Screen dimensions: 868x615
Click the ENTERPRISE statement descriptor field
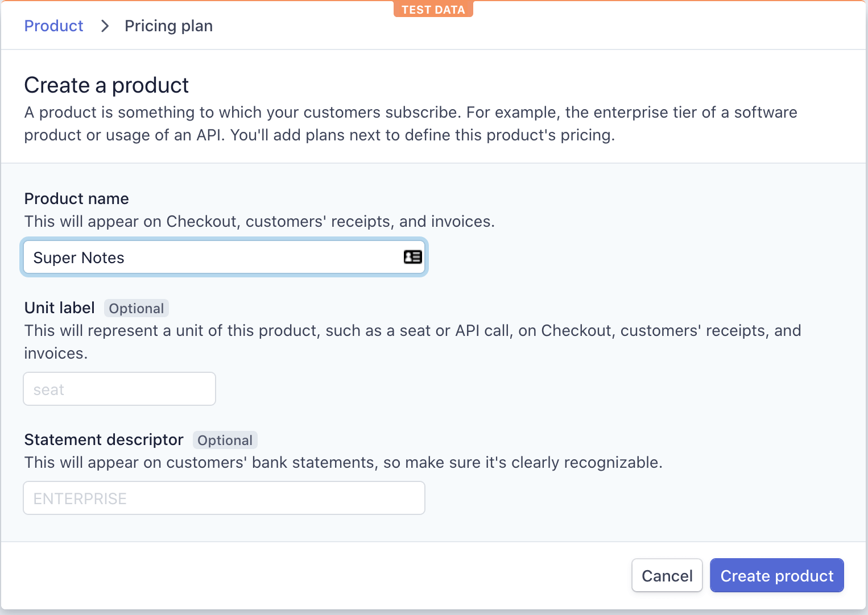click(224, 498)
